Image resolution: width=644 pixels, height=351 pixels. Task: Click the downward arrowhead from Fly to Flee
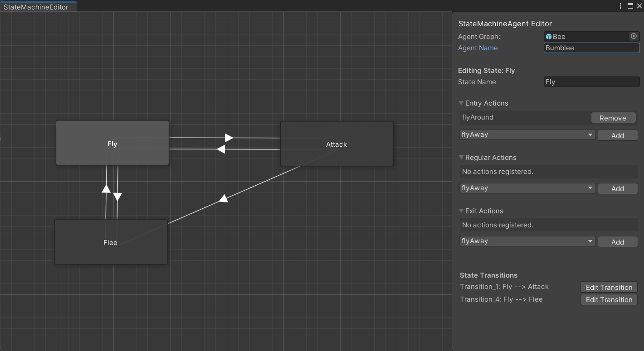click(x=117, y=197)
